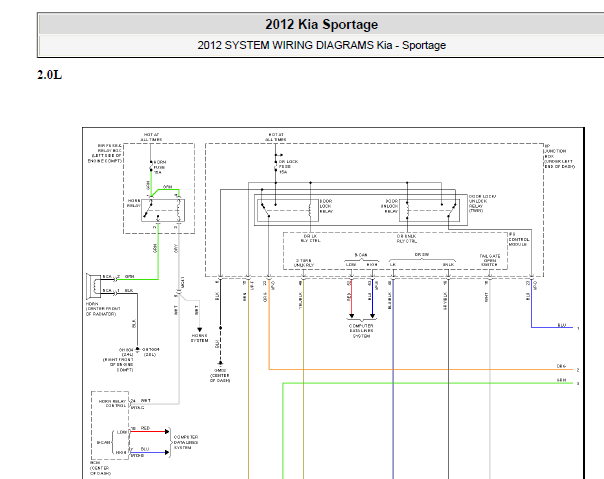Viewport: 604px width, 479px height.
Task: Click the Horn (Center Front of Radiator) label
Action: [x=103, y=309]
